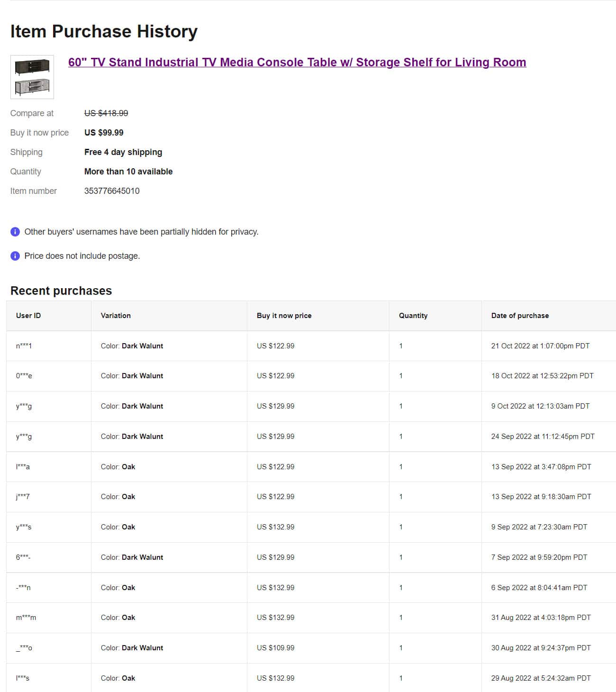
Task: Click the Quantity column header
Action: [413, 316]
